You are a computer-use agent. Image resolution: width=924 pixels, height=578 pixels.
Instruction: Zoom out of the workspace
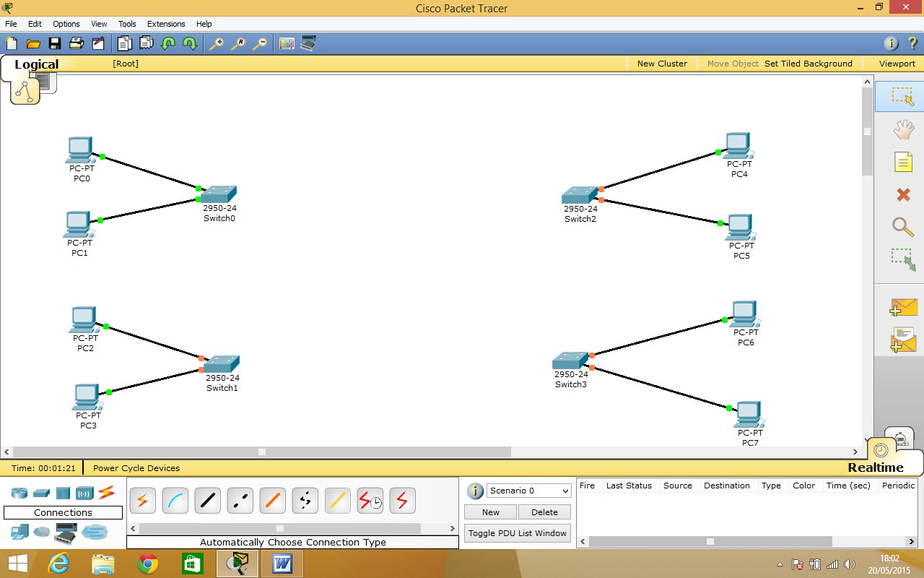[x=259, y=43]
